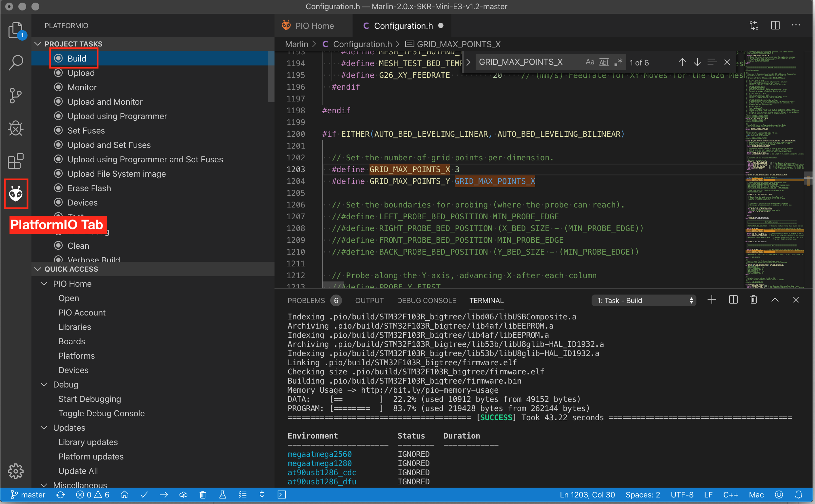Switch to the Problems panel tab
The image size is (815, 504).
[x=306, y=300]
